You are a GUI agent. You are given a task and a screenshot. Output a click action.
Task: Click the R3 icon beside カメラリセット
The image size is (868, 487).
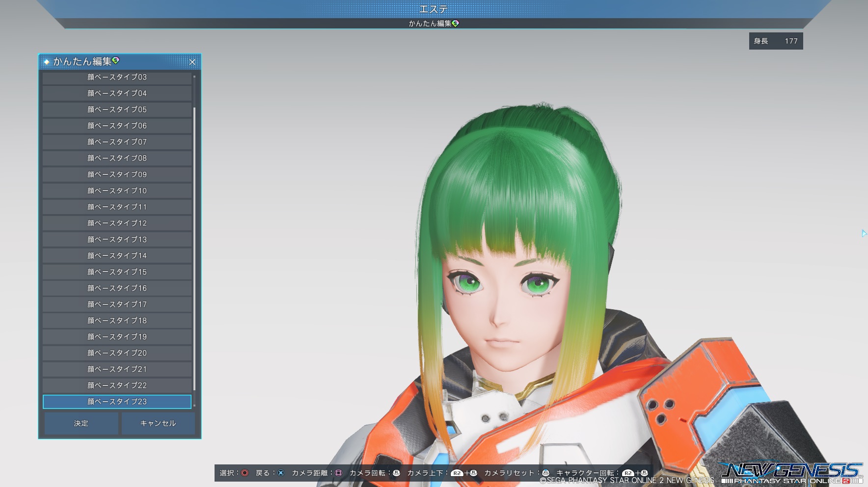pos(545,473)
